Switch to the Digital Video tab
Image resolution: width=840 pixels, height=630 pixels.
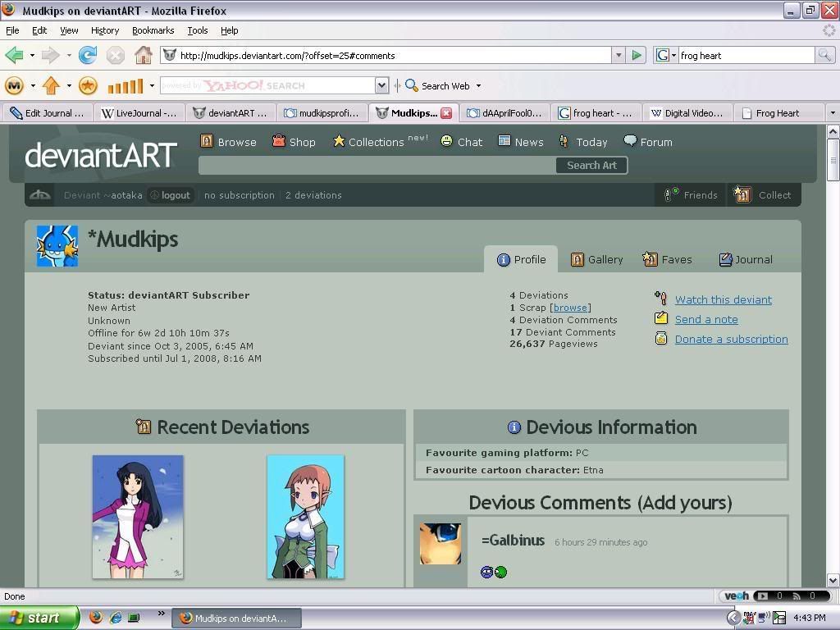tap(687, 113)
